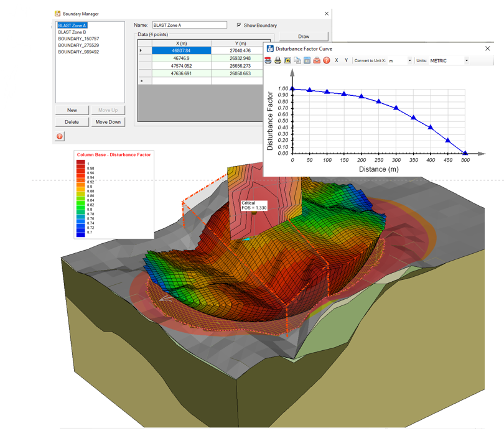Open the Convert to Unit X dropdown
Viewport: 504px width, 441px height.
pyautogui.click(x=409, y=60)
